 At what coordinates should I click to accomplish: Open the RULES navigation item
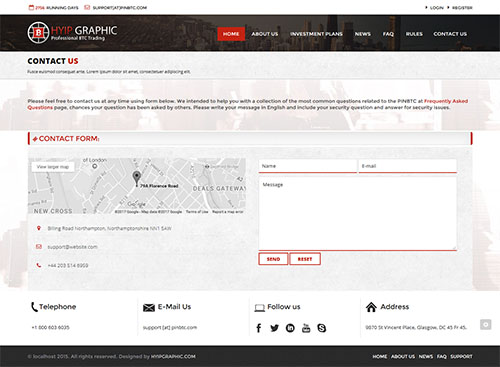tap(414, 34)
